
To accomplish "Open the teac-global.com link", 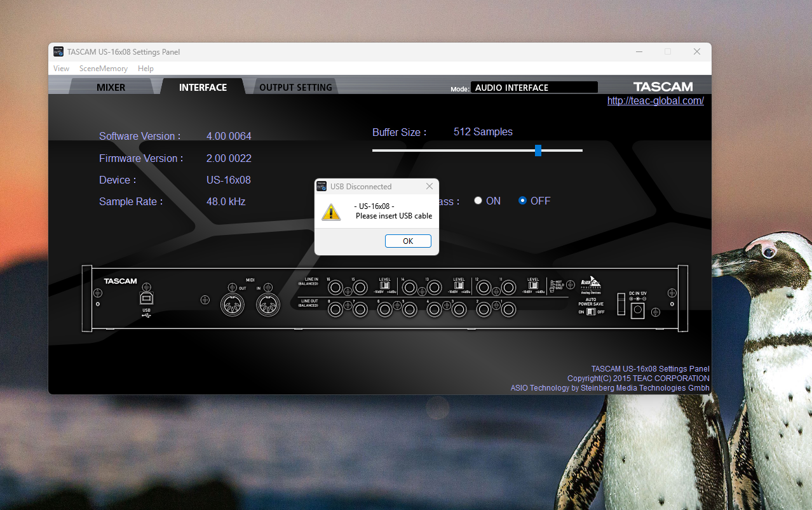I will coord(655,100).
